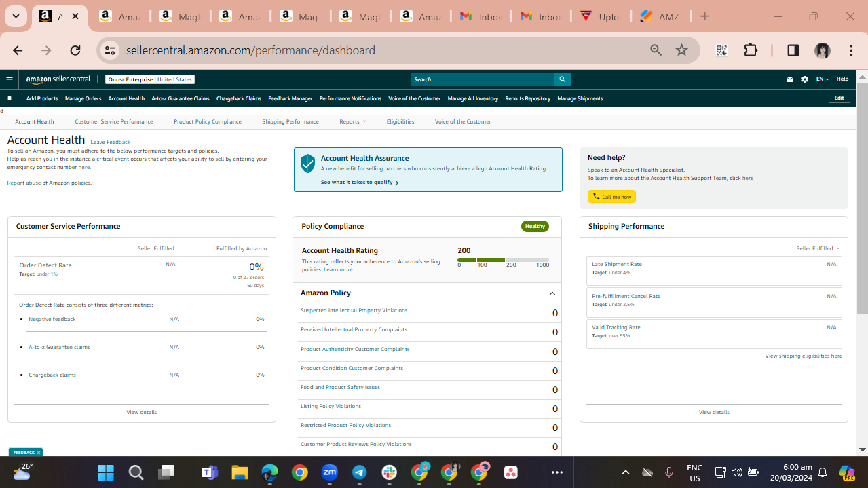This screenshot has width=868, height=488.
Task: Open Telegram from the taskbar
Action: pos(360,472)
